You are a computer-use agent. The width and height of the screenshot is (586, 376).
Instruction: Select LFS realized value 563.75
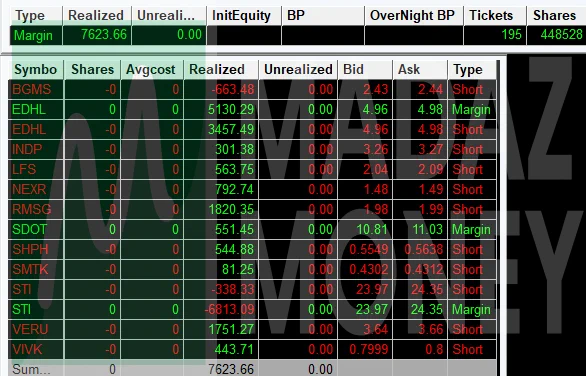tap(234, 170)
